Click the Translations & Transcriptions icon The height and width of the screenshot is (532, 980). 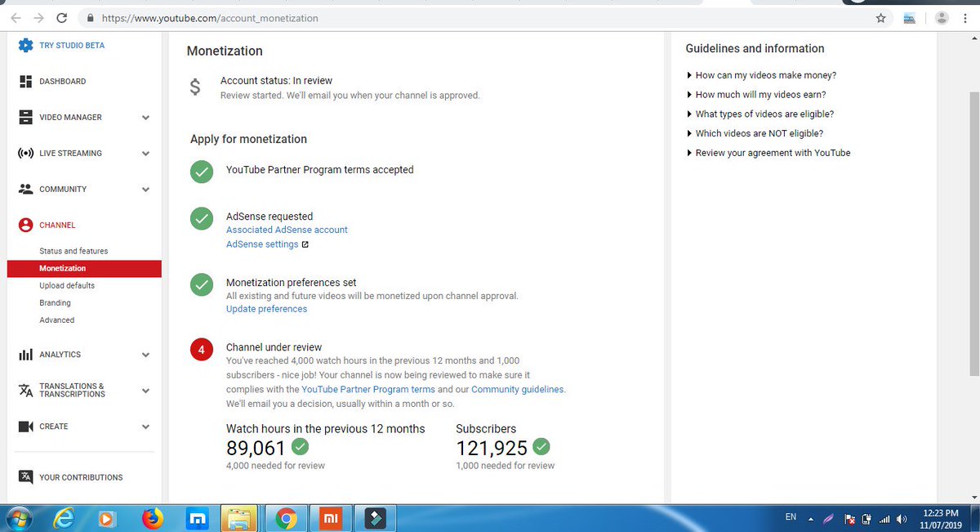pos(25,391)
